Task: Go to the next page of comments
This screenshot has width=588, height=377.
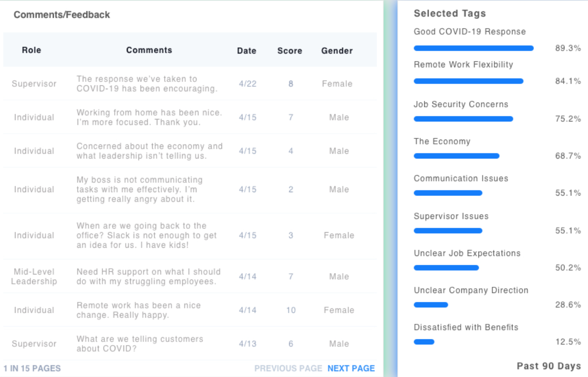Action: click(351, 368)
